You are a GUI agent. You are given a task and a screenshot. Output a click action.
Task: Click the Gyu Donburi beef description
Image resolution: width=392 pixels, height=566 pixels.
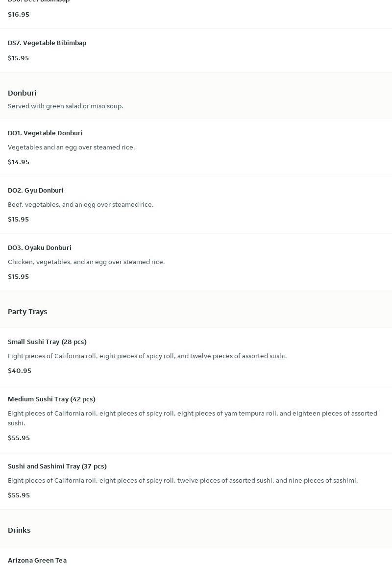(80, 205)
